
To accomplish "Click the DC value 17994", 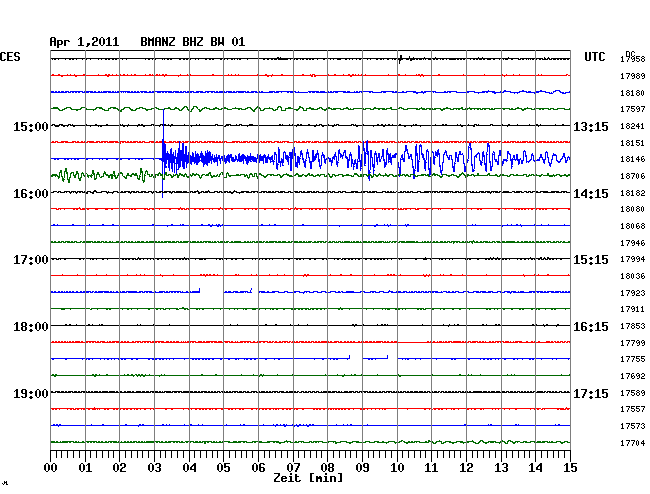I will 633,259.
